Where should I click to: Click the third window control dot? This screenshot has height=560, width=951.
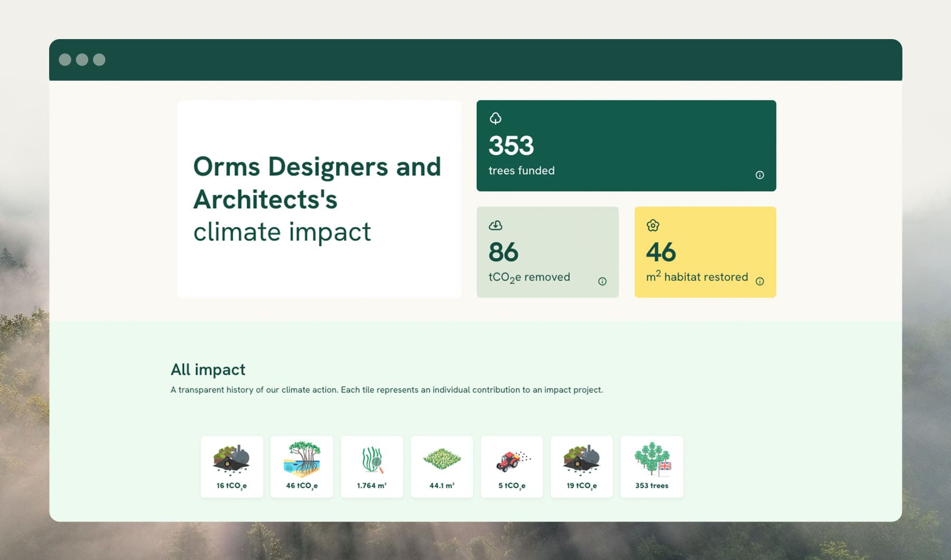99,60
